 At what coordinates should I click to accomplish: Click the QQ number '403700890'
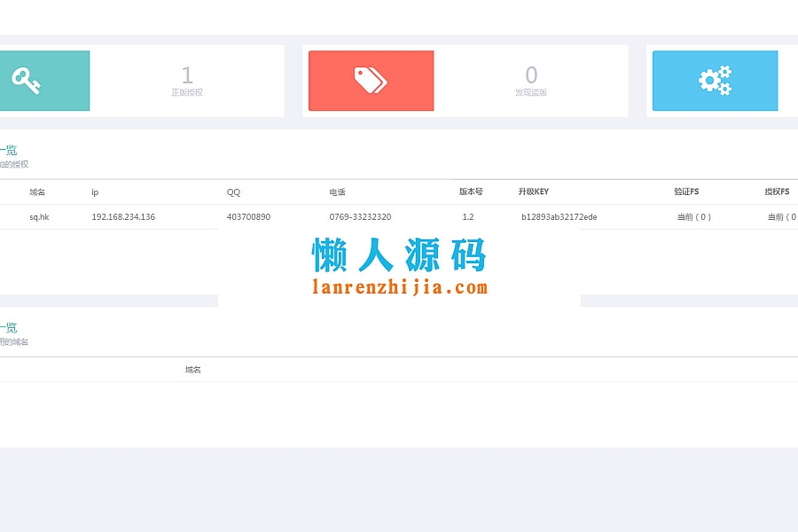tap(249, 217)
